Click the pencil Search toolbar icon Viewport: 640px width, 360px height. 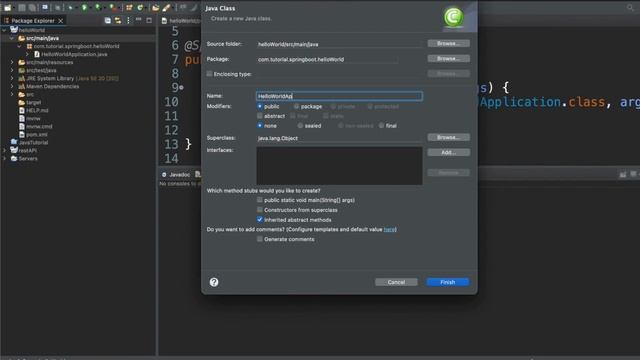click(166, 7)
